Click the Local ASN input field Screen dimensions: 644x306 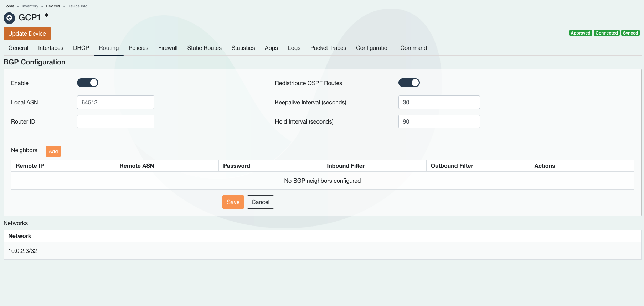(x=115, y=102)
